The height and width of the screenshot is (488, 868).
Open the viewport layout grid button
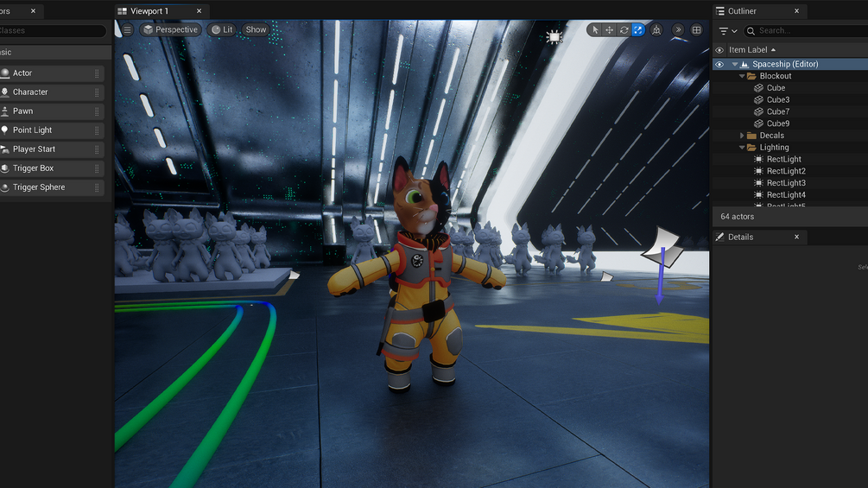[696, 30]
